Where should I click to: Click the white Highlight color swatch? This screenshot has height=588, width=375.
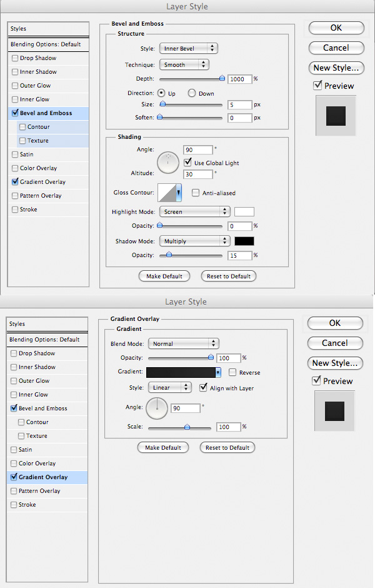coord(244,211)
